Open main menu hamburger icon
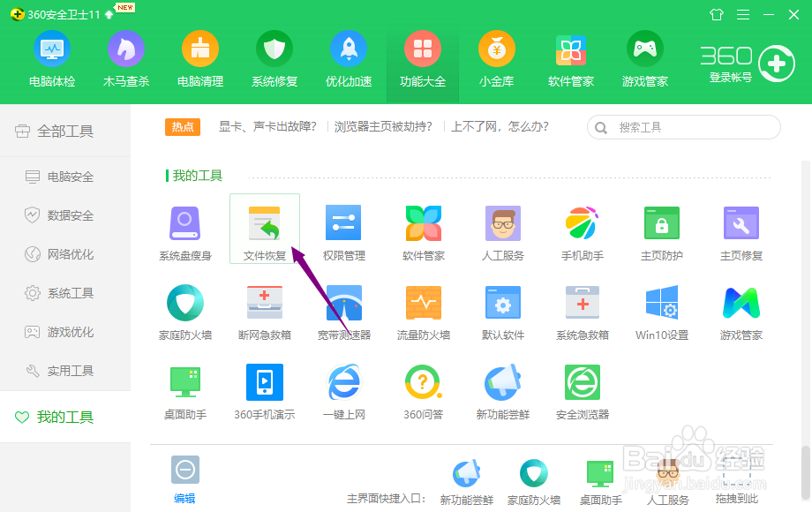Image resolution: width=812 pixels, height=512 pixels. click(x=743, y=14)
